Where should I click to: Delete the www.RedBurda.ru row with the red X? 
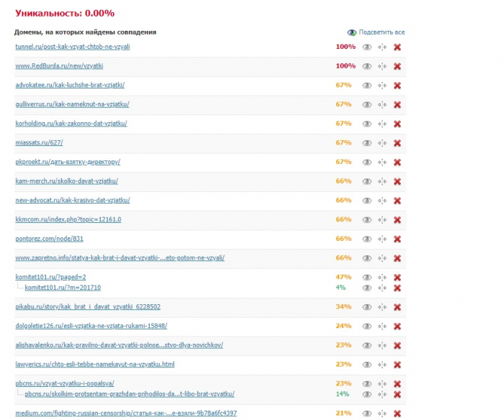[x=397, y=66]
